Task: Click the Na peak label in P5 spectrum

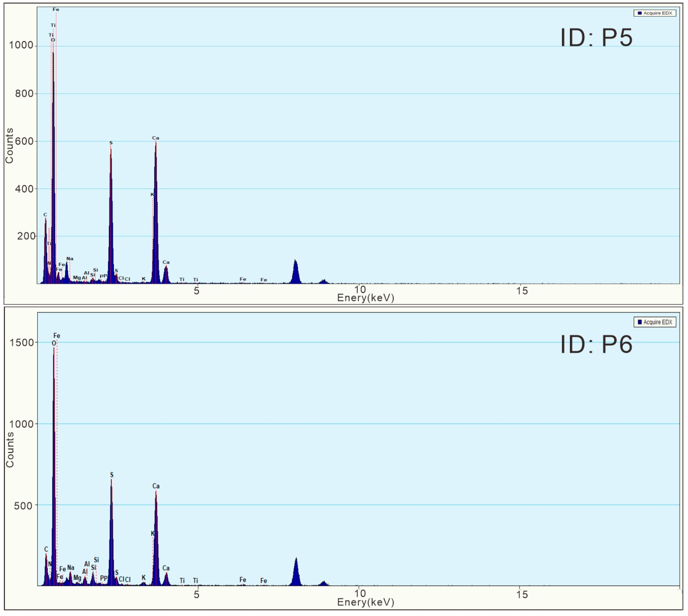Action: (70, 258)
